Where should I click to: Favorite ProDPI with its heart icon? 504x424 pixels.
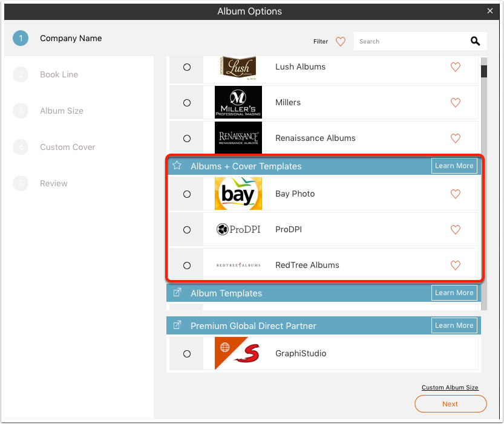(x=455, y=229)
